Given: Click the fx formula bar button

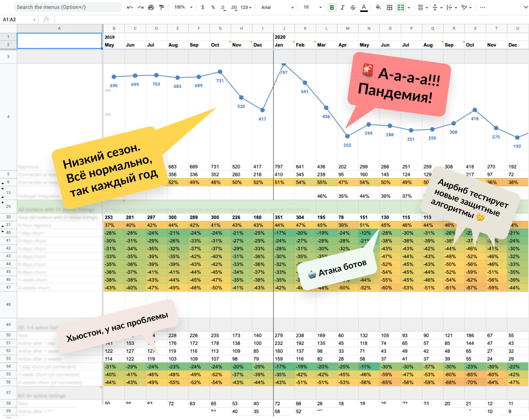Looking at the screenshot, I should coord(46,19).
